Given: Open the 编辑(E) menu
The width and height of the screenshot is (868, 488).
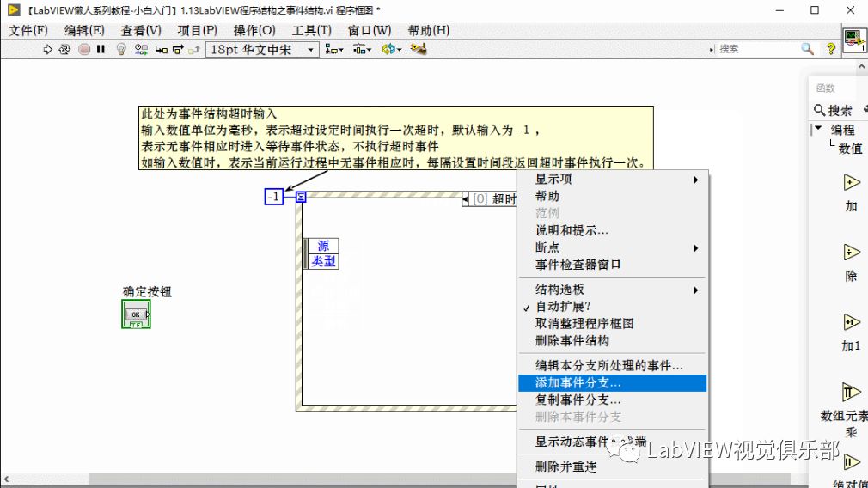Looking at the screenshot, I should tap(84, 30).
